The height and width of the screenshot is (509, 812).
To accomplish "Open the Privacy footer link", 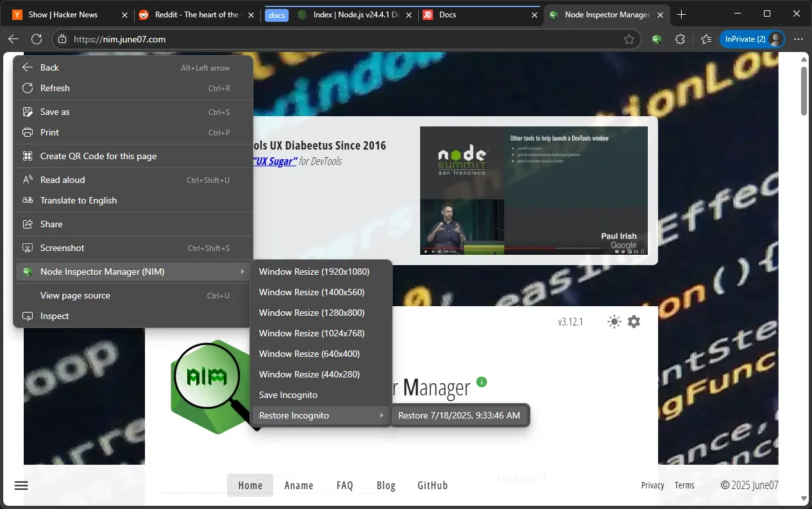I will pos(652,485).
